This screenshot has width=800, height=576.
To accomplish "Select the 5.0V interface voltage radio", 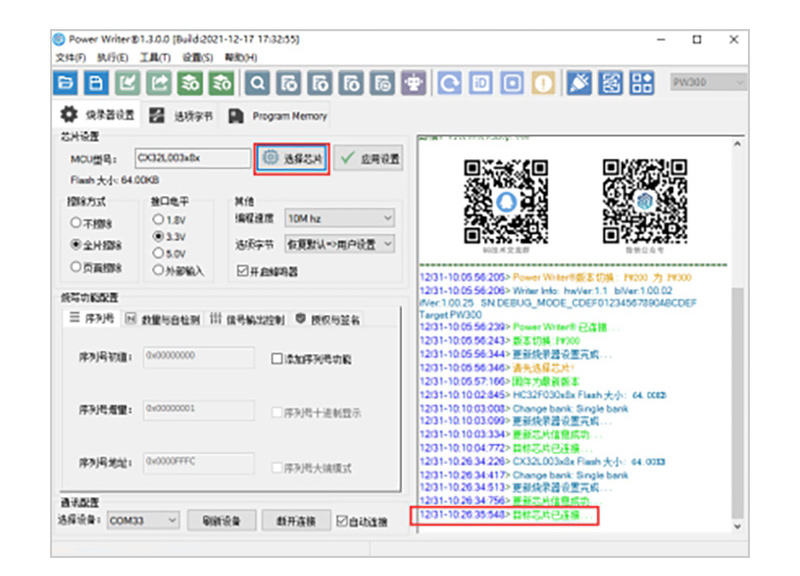I will (157, 253).
